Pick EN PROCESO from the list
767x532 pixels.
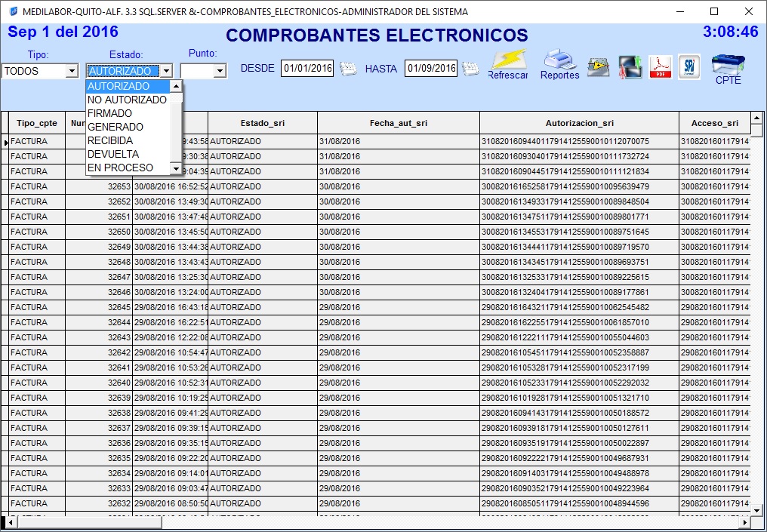[x=120, y=168]
